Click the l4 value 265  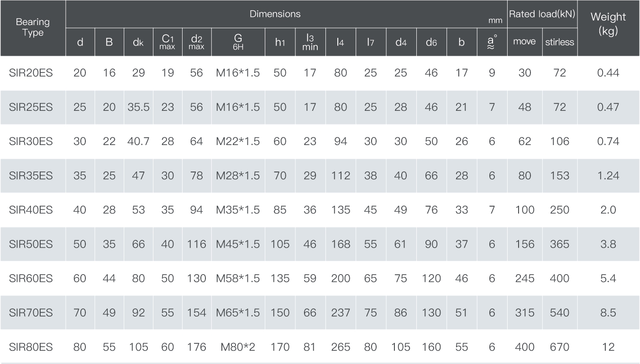341,347
